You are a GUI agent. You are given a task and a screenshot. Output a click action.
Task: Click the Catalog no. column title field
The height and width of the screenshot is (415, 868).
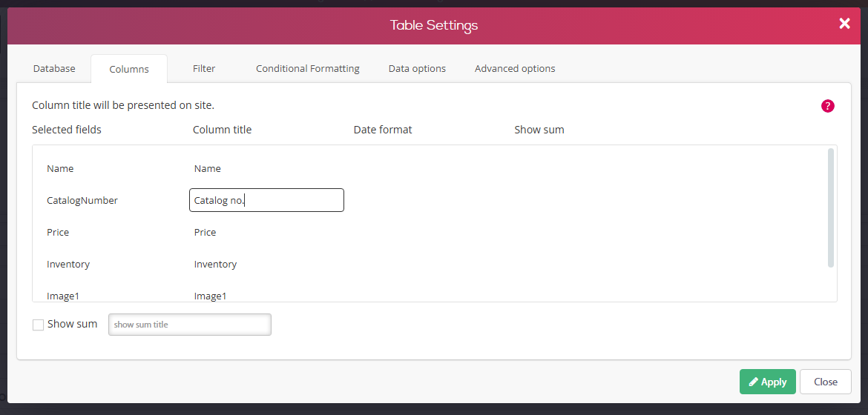click(x=266, y=200)
